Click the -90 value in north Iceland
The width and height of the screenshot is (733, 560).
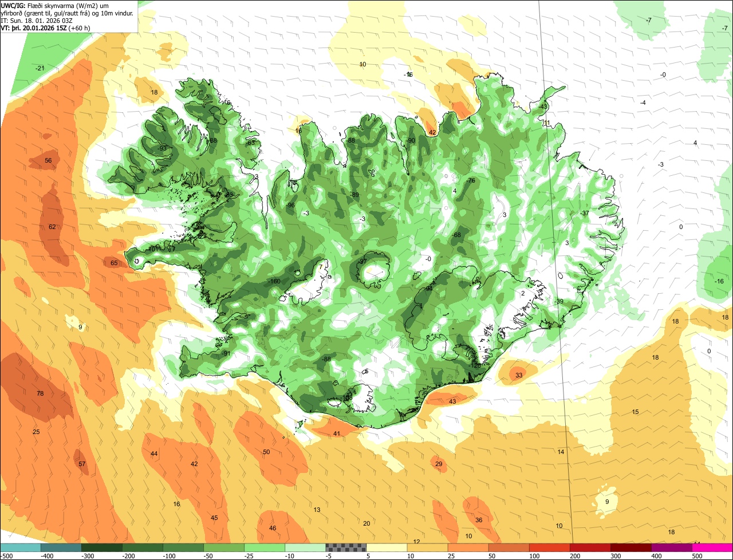[x=410, y=140]
